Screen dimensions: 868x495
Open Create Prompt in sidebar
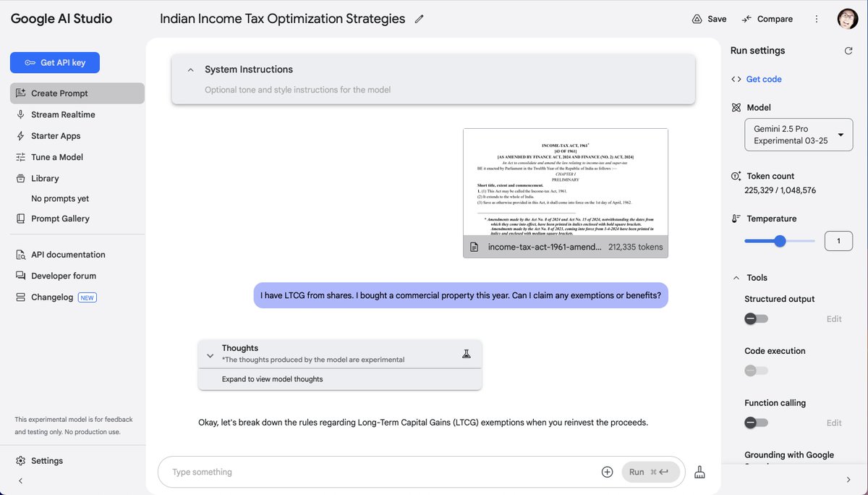pos(77,93)
